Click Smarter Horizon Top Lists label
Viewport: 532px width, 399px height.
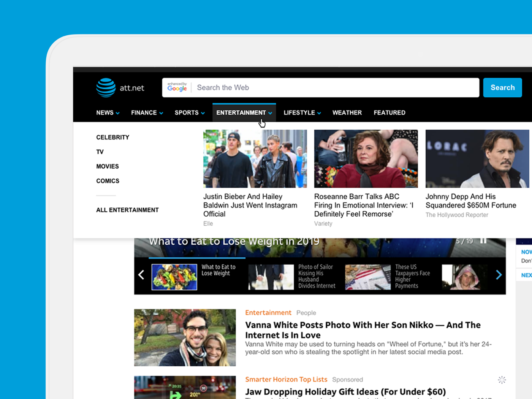tap(286, 379)
